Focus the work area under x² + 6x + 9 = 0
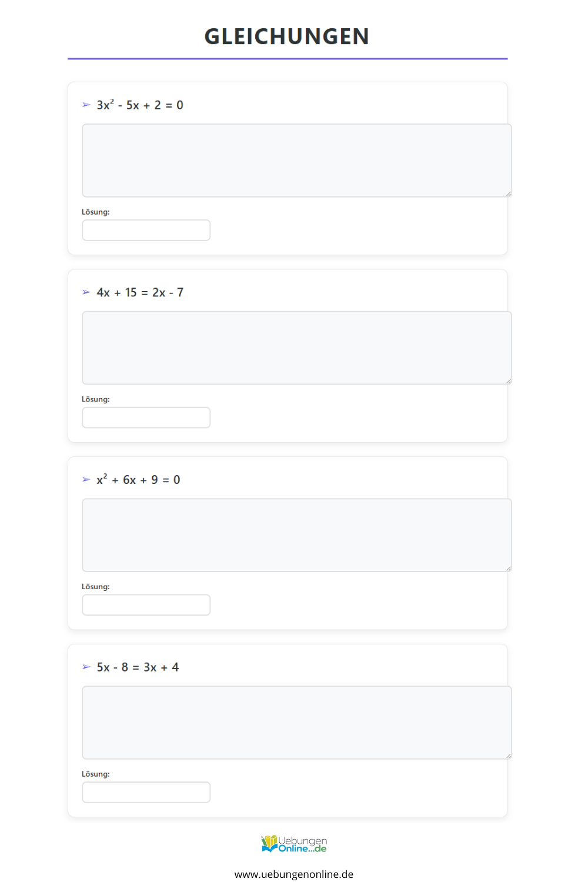 coord(297,535)
